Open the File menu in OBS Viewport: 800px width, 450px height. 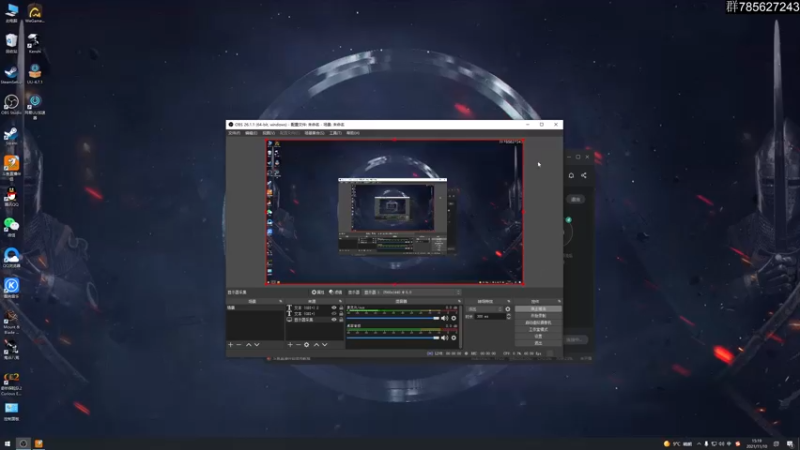click(x=234, y=133)
